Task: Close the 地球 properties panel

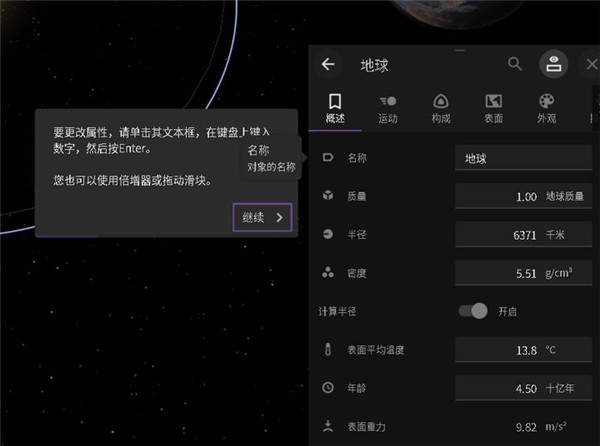Action: [x=592, y=64]
